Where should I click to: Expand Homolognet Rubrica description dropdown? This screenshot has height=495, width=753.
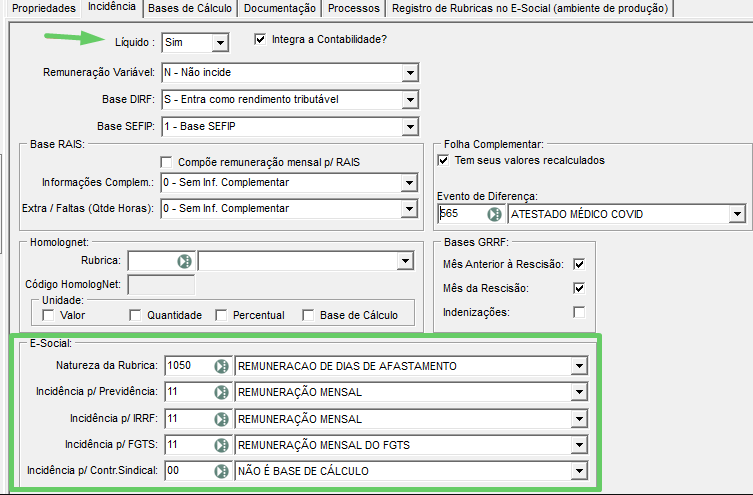tap(405, 261)
